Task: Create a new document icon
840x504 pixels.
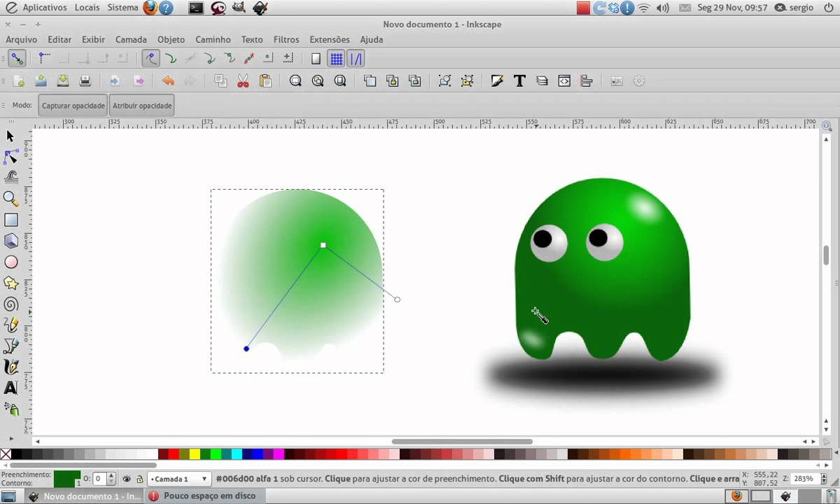Action: 19,81
